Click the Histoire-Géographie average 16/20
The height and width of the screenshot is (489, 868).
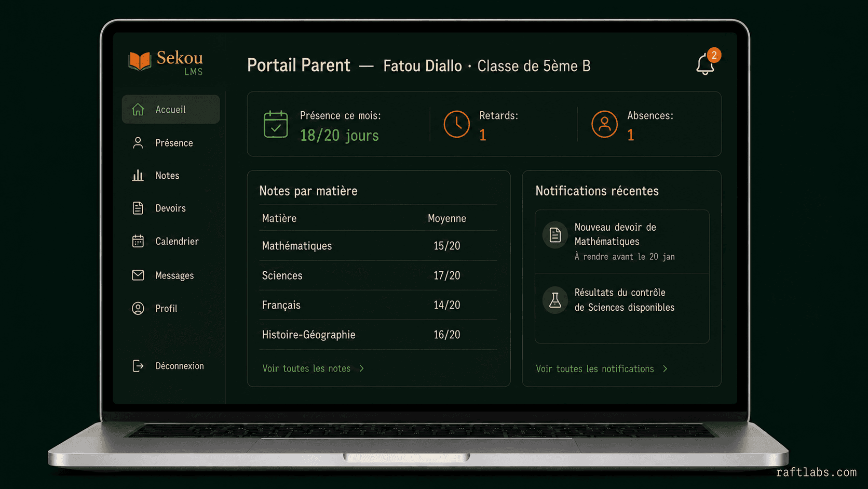(x=447, y=335)
